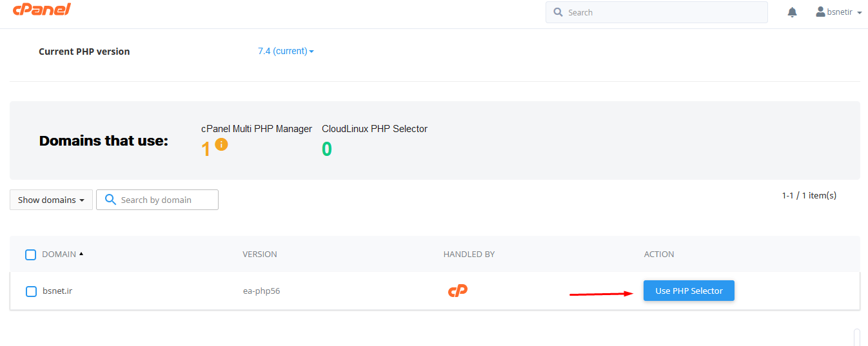Screen dimensions: 868x346
Task: Click the orange info icon next to 1
Action: click(221, 144)
